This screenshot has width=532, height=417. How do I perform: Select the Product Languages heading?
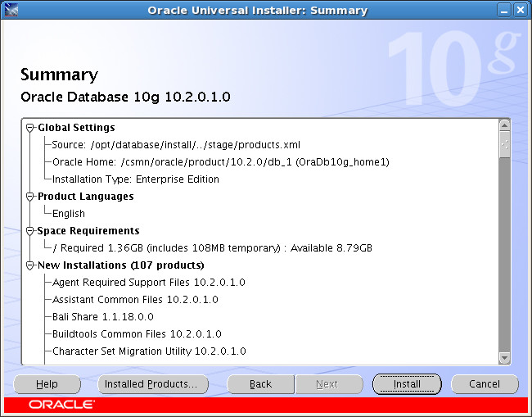(85, 197)
